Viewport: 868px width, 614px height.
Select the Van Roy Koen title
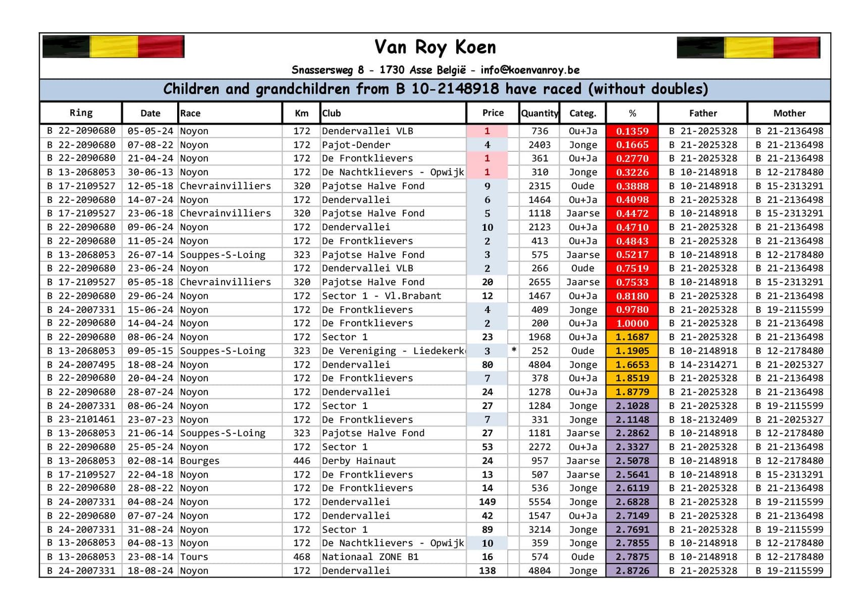pyautogui.click(x=435, y=47)
